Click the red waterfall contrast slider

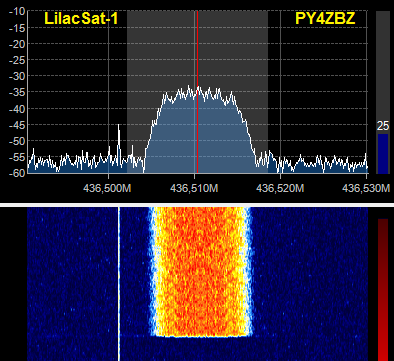pyautogui.click(x=383, y=290)
